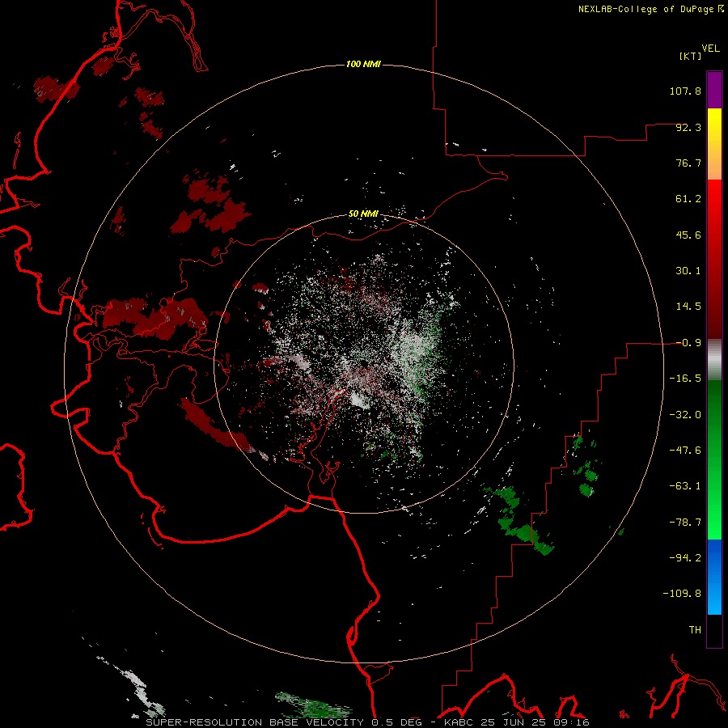Click the 76.7 legend value
The width and height of the screenshot is (728, 728).
pos(688,163)
